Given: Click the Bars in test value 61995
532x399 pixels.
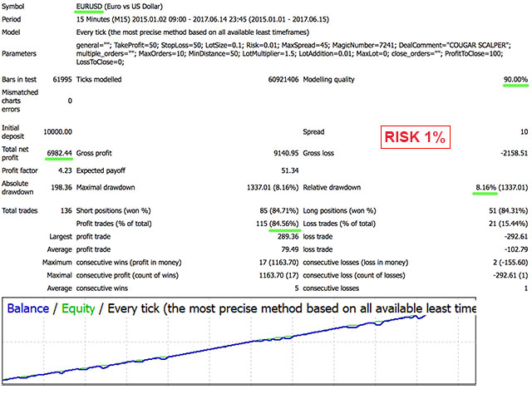Looking at the screenshot, I should pyautogui.click(x=60, y=80).
